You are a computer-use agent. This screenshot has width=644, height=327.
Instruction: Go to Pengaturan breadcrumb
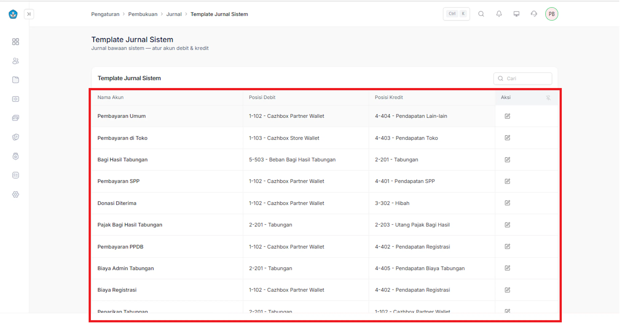pyautogui.click(x=105, y=14)
